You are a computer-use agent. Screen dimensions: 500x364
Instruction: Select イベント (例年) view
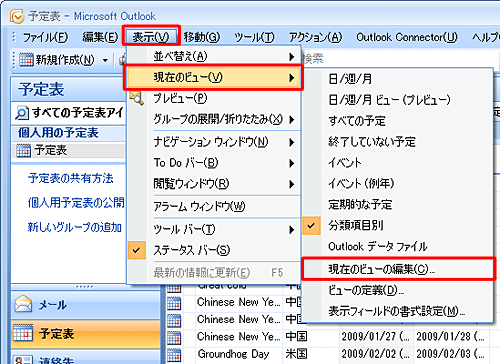click(398, 183)
